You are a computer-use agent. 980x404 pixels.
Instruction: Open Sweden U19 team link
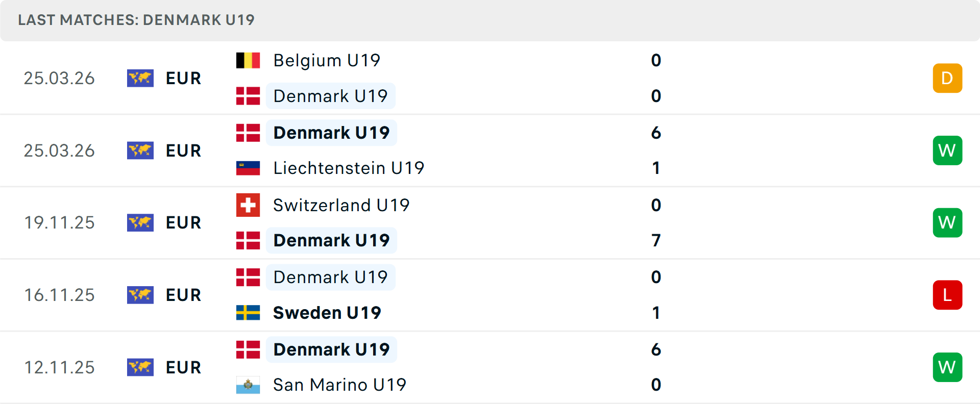pos(327,313)
